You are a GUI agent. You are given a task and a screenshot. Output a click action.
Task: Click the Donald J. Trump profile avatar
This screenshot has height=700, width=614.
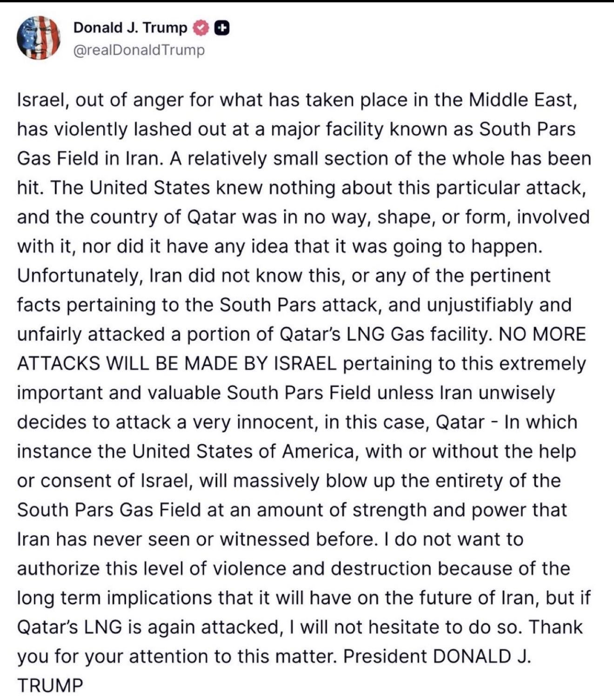39,38
